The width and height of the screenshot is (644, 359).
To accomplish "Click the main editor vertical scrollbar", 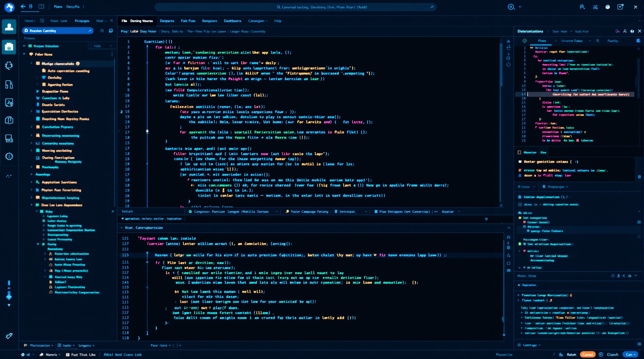I will click(501, 65).
